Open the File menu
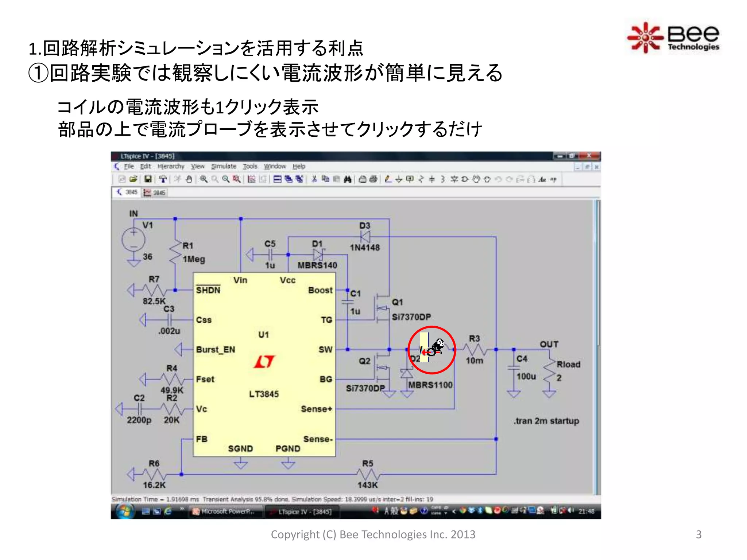747x560 pixels. click(129, 166)
